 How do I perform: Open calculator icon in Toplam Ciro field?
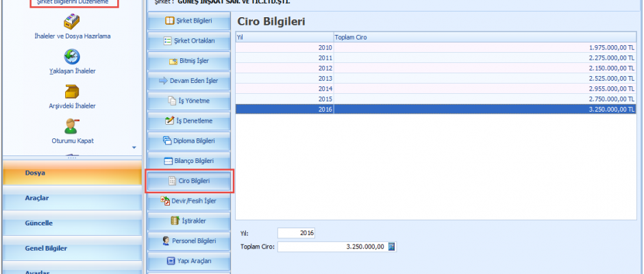point(392,247)
